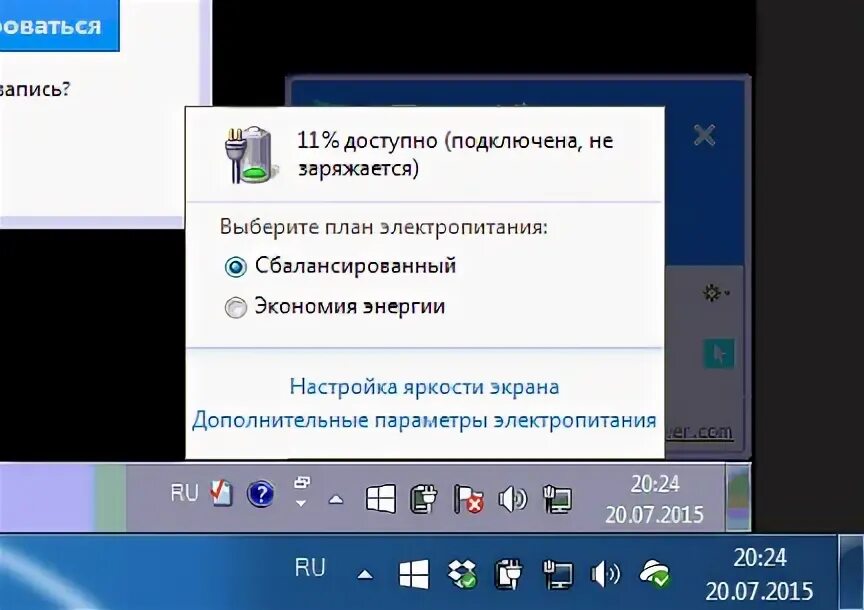Select the Сбалансированный power plan
Image resolution: width=864 pixels, height=610 pixels.
coord(356,265)
